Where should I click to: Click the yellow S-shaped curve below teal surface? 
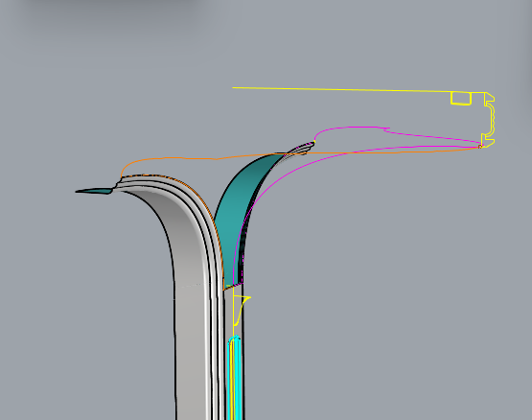click(242, 311)
